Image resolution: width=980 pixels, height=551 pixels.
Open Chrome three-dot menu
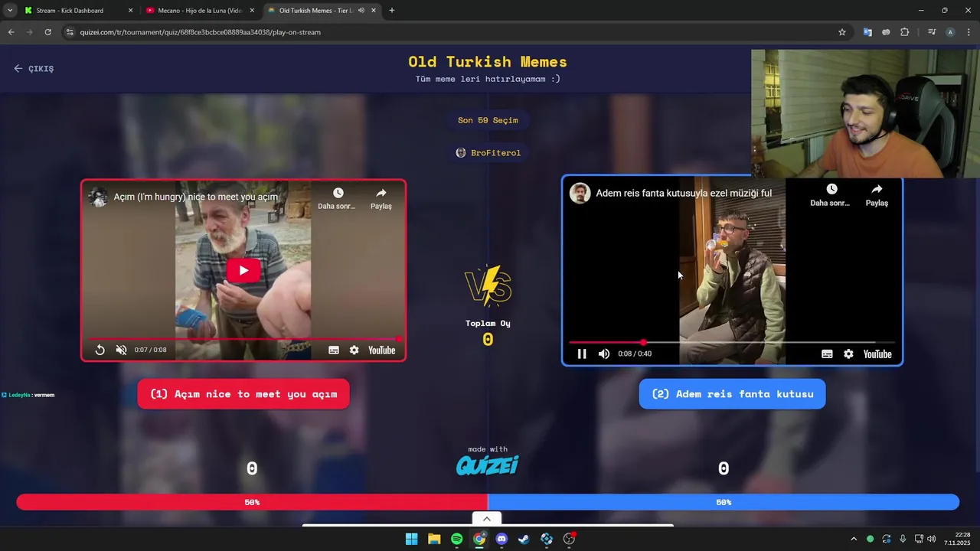[969, 32]
